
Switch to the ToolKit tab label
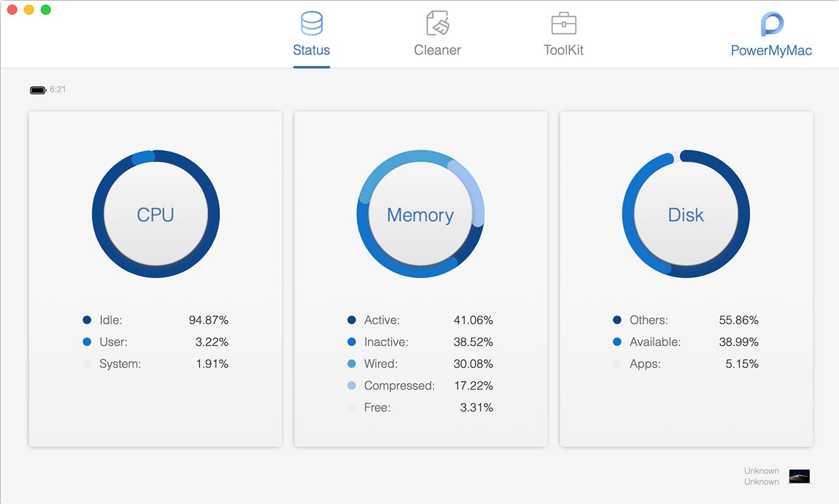point(564,50)
